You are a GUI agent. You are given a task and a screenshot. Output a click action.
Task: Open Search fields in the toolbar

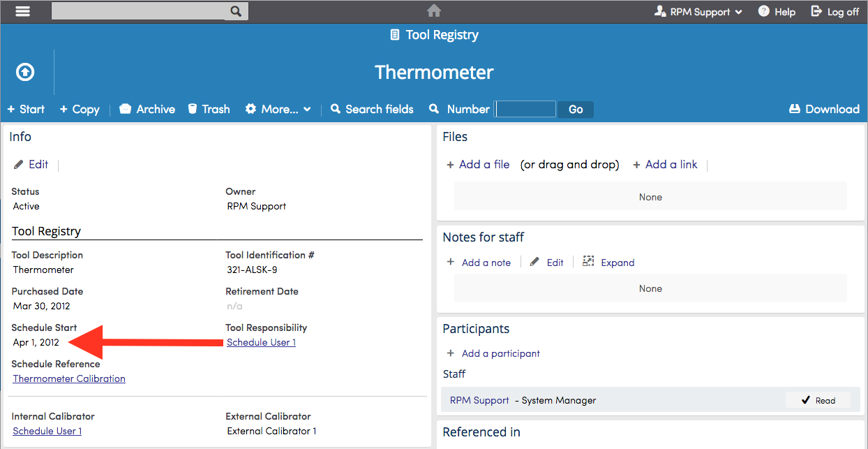point(372,109)
